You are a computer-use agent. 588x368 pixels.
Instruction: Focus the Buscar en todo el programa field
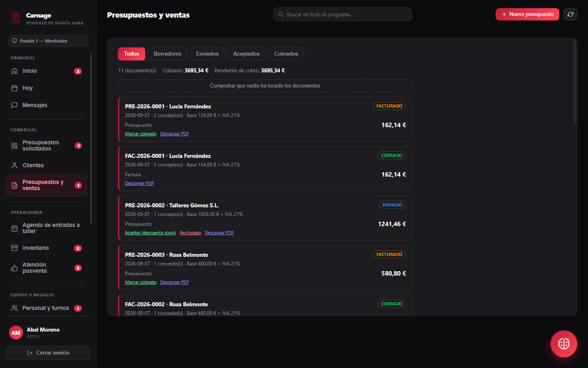[x=343, y=14]
